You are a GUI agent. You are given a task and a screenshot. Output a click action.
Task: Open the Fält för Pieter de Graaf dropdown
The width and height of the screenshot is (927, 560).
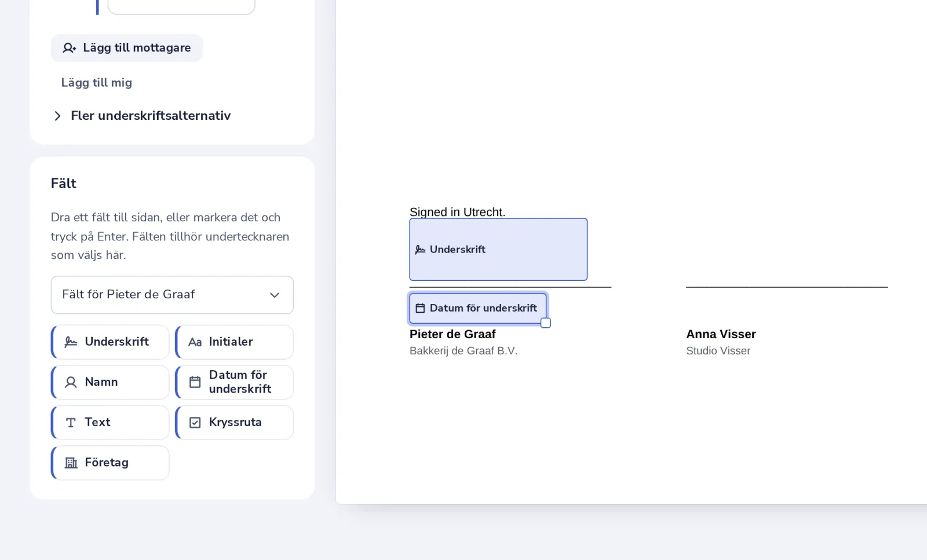pos(172,295)
